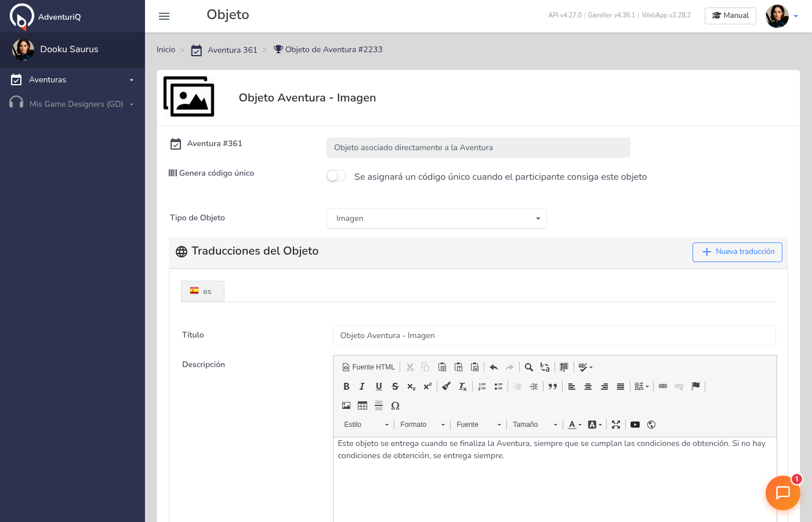This screenshot has width=812, height=522.
Task: Apply underline formatting
Action: (x=379, y=386)
